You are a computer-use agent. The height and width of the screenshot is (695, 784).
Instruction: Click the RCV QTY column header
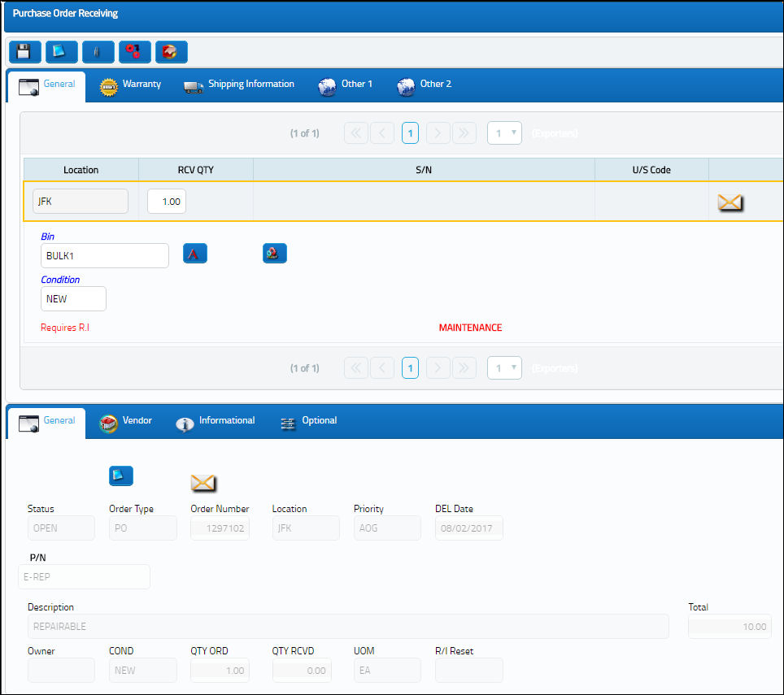click(195, 170)
